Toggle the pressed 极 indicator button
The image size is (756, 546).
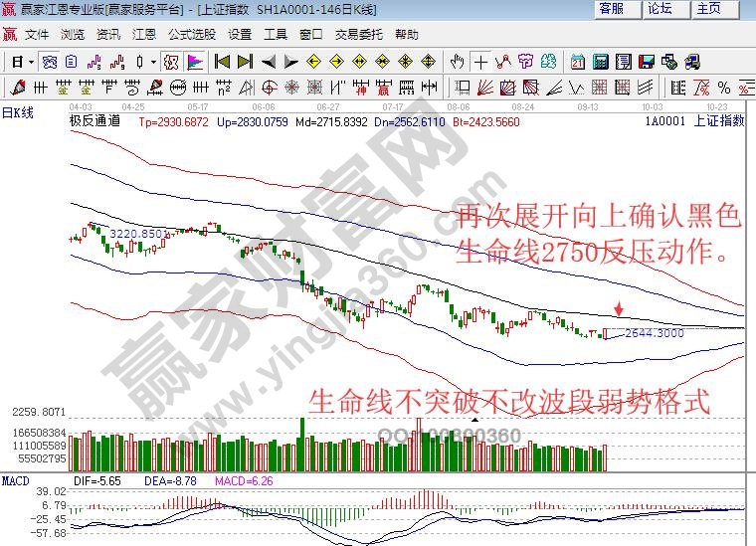point(170,62)
